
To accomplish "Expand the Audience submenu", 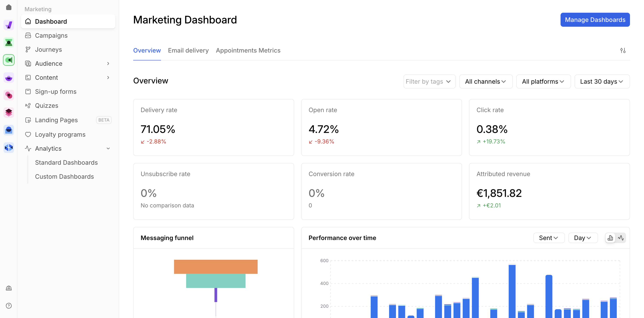I will click(108, 64).
